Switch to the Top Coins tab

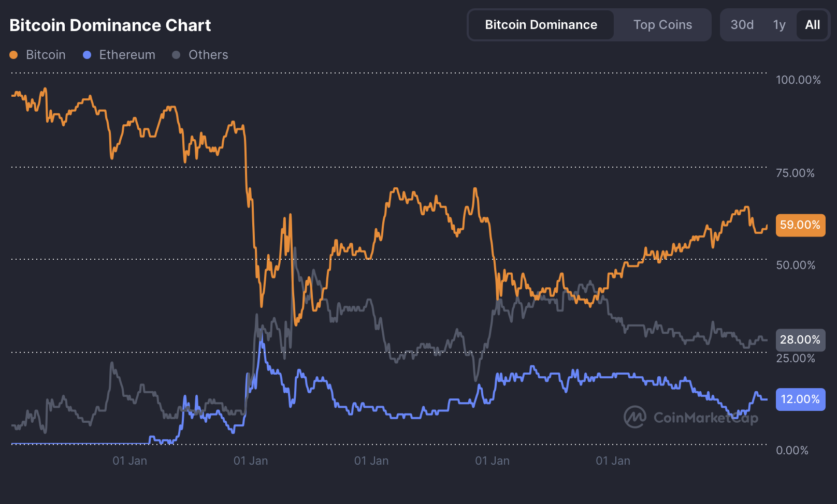tap(662, 25)
